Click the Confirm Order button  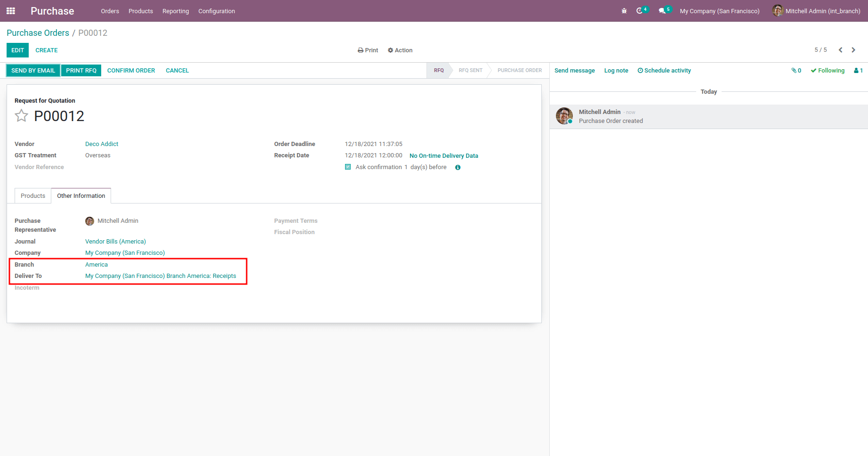(131, 71)
